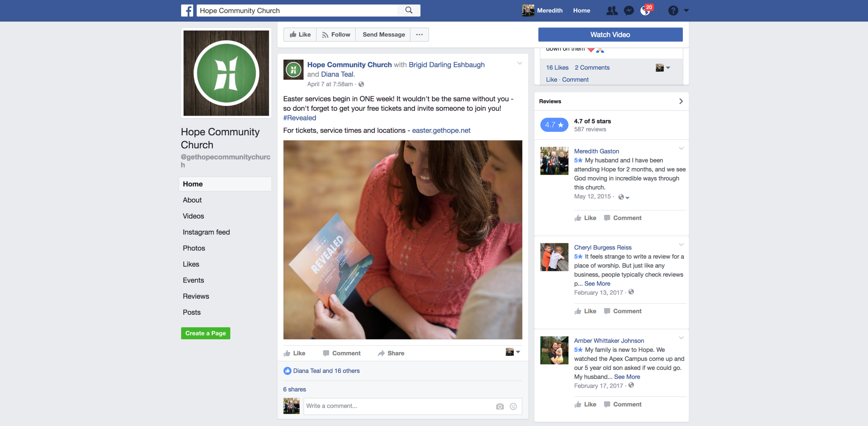Open account dropdown arrow in top bar
This screenshot has height=426, width=868.
(x=686, y=10)
